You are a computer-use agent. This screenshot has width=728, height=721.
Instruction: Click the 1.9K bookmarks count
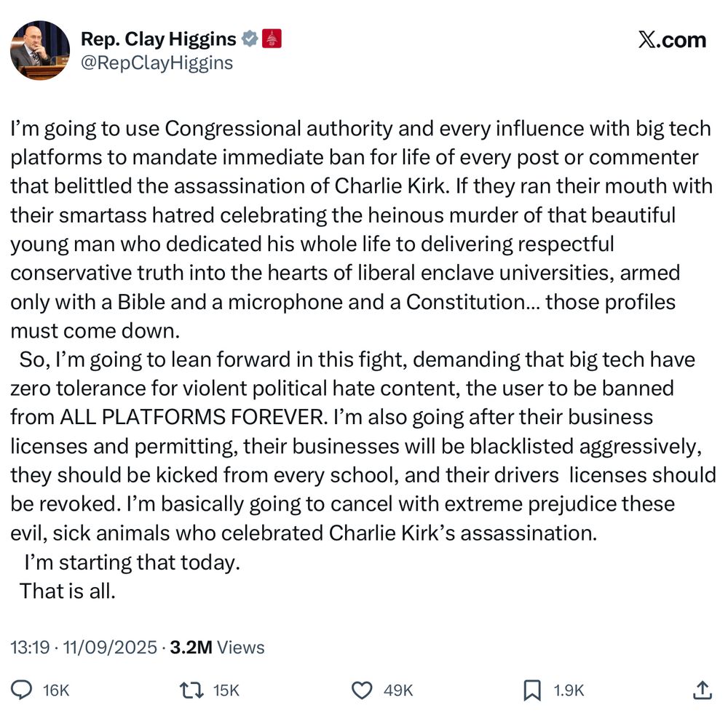[568, 690]
